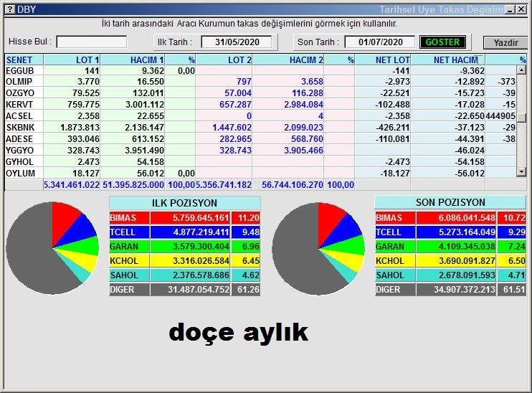Viewport: 532px width, 393px height.
Task: Click the SON POZISYON header
Action: click(x=450, y=202)
